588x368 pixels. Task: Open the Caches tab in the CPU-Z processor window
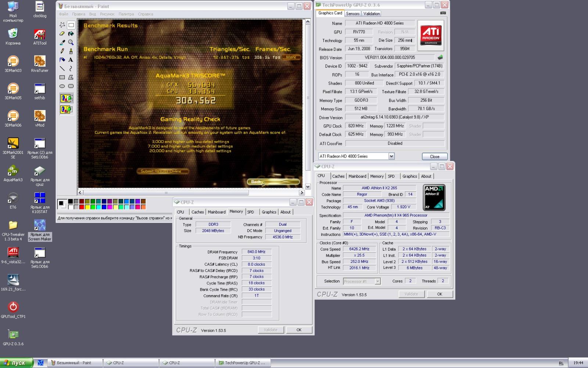coord(338,176)
